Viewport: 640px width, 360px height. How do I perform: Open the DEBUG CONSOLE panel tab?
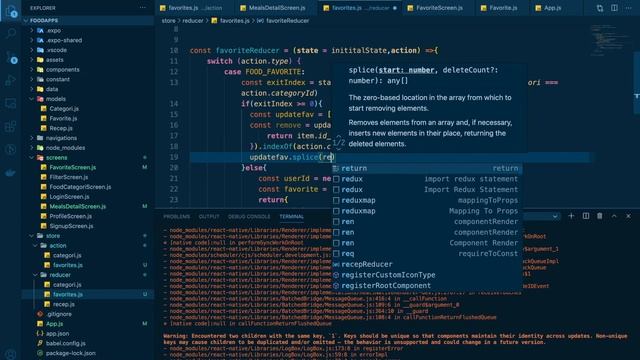click(x=249, y=217)
